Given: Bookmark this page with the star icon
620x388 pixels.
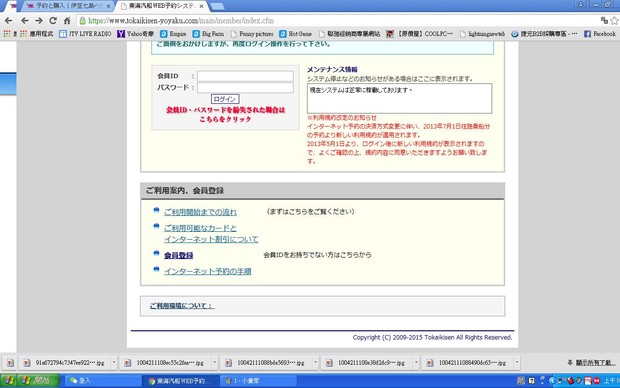Looking at the screenshot, I should click(x=614, y=21).
